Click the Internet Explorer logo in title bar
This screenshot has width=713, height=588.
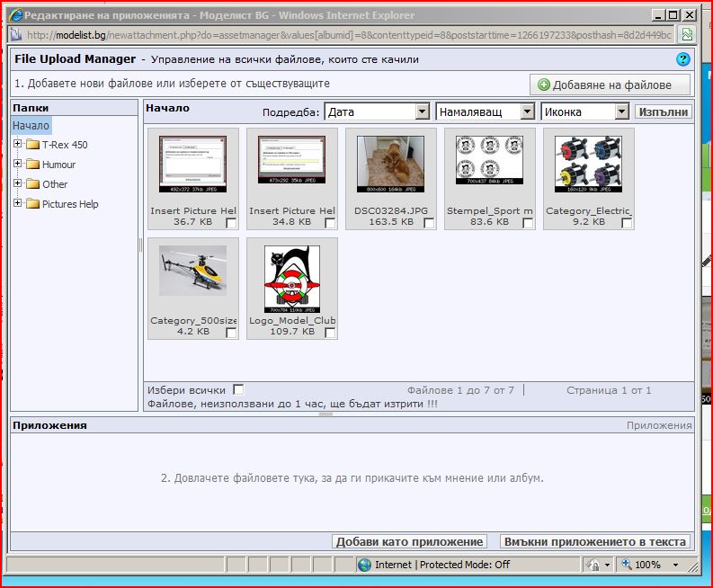pyautogui.click(x=13, y=15)
